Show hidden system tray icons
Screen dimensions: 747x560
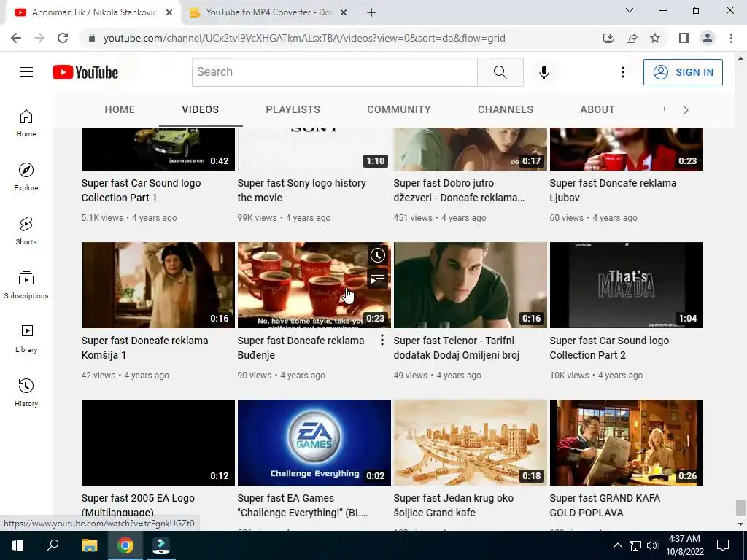(x=617, y=545)
